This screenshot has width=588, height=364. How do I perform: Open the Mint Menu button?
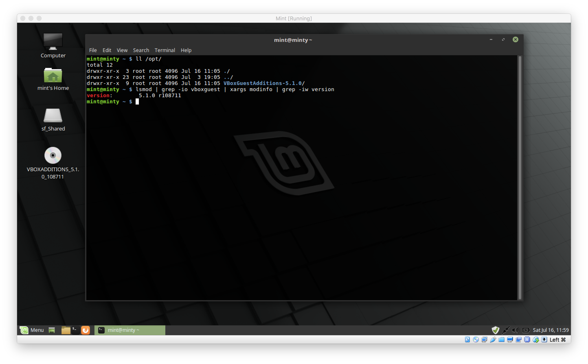32,330
